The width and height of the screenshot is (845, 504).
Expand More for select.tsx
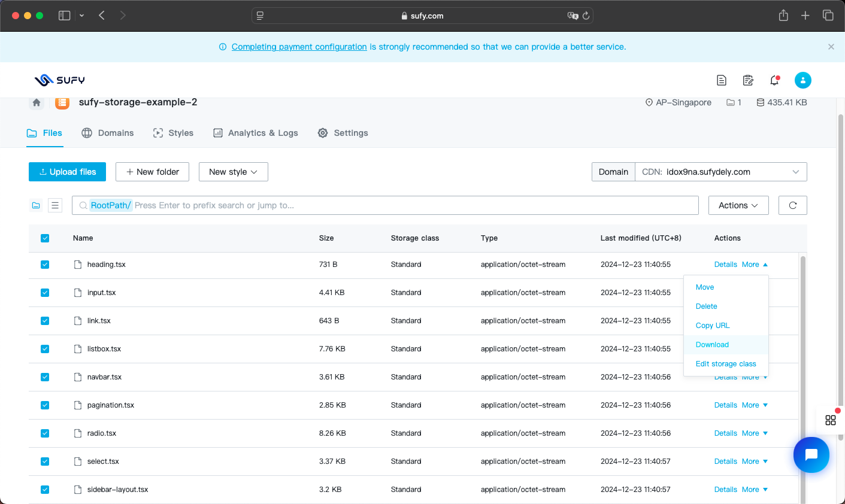(x=755, y=462)
